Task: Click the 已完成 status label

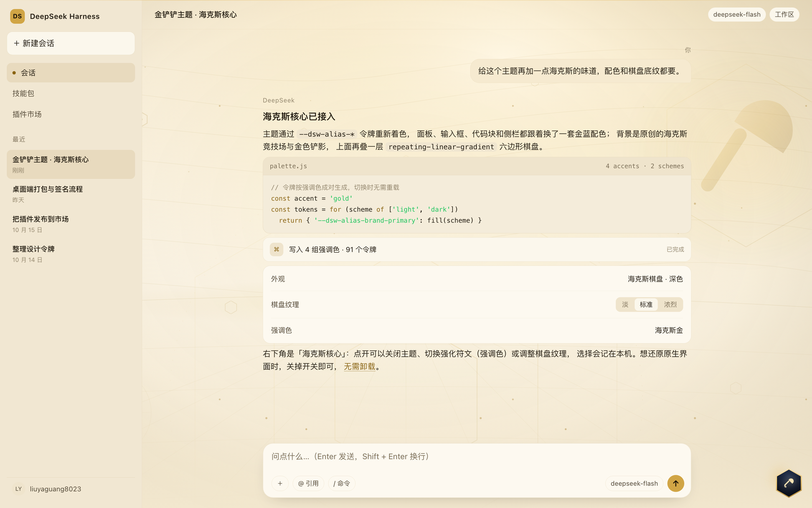Action: point(675,249)
